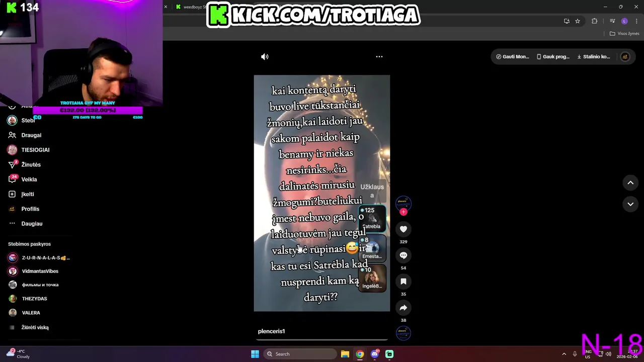644x362 pixels.
Task: Open the weather widget showing Cloudy
Action: (x=19, y=354)
